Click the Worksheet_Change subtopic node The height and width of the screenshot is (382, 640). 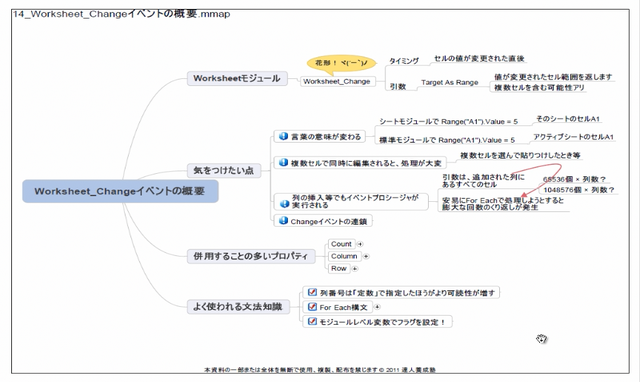click(x=337, y=81)
